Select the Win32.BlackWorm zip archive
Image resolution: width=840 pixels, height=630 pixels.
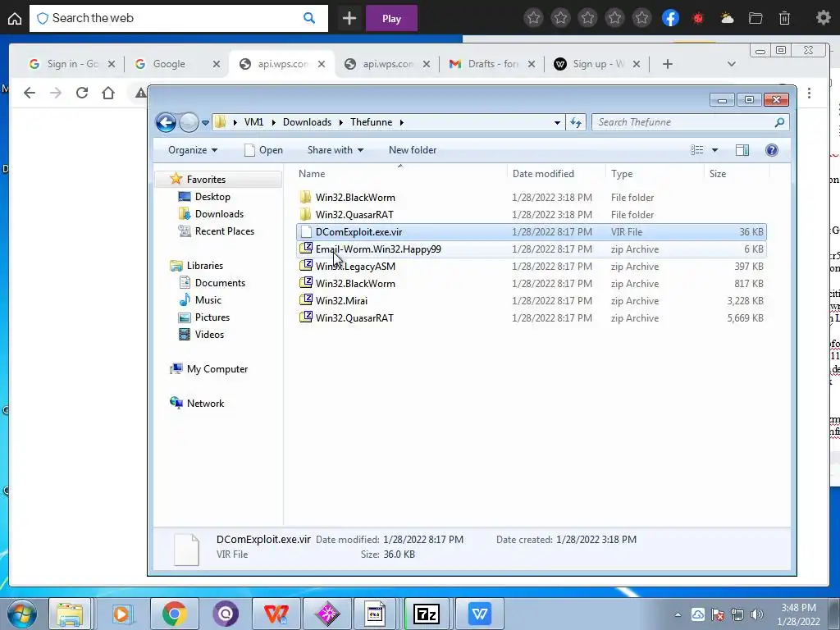532,283
